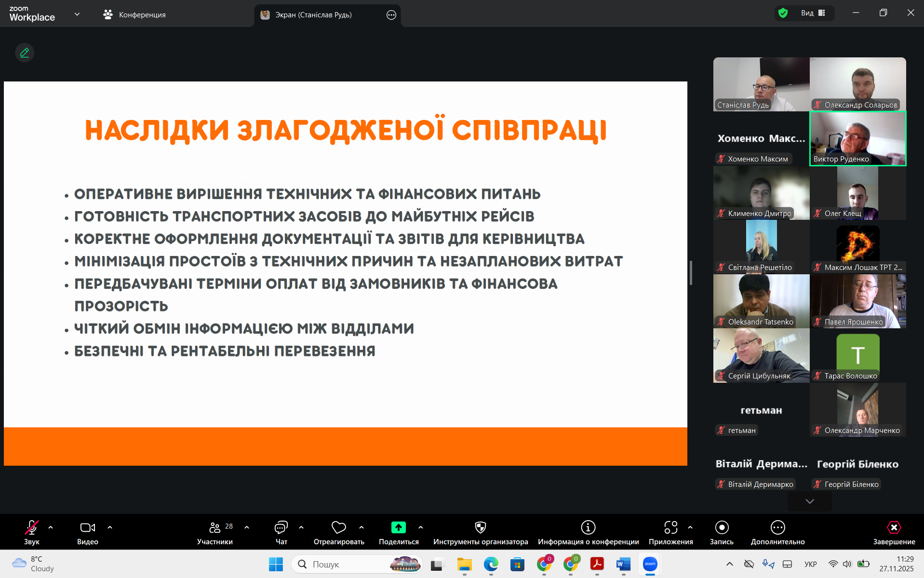Select the Экран (Станіслав Рудь) tab
The height and width of the screenshot is (578, 924).
pos(313,14)
